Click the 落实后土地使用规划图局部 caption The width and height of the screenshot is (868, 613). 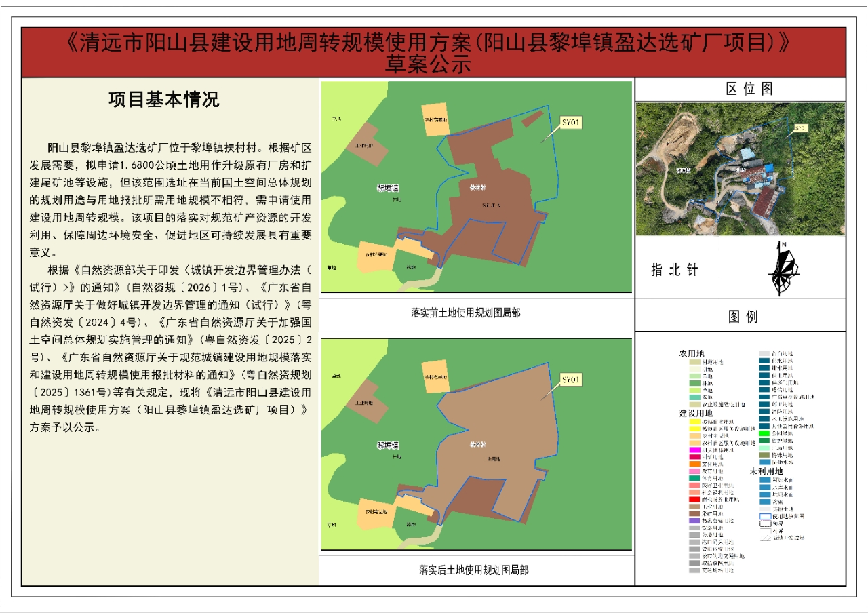[473, 570]
